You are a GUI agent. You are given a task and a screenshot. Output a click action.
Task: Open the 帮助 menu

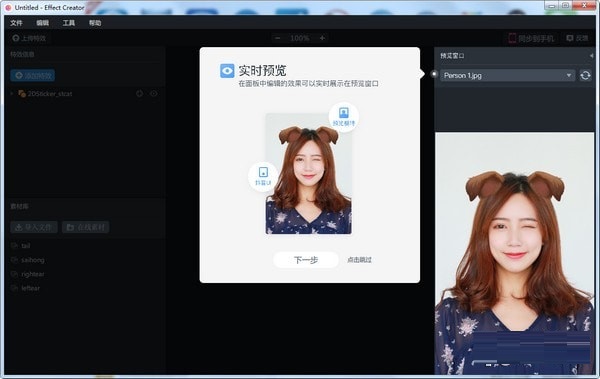[x=95, y=23]
